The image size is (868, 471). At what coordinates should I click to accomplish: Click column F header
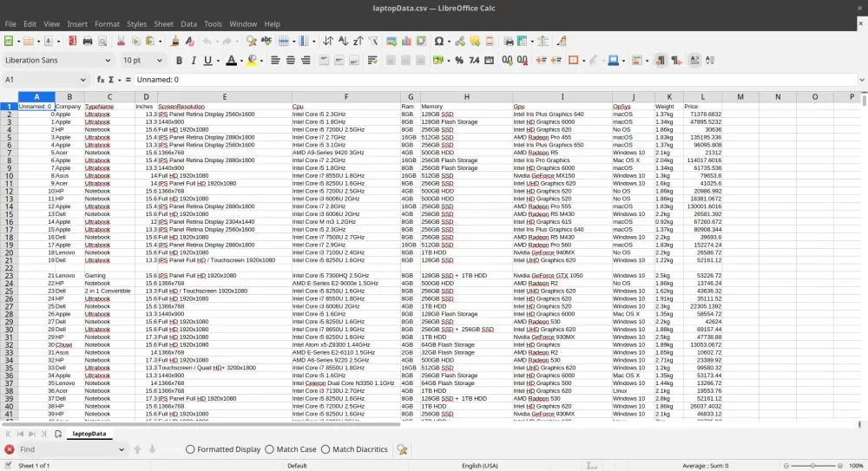tap(346, 97)
